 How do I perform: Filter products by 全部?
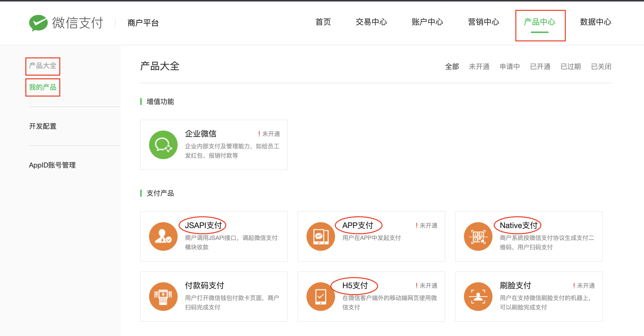click(x=452, y=67)
